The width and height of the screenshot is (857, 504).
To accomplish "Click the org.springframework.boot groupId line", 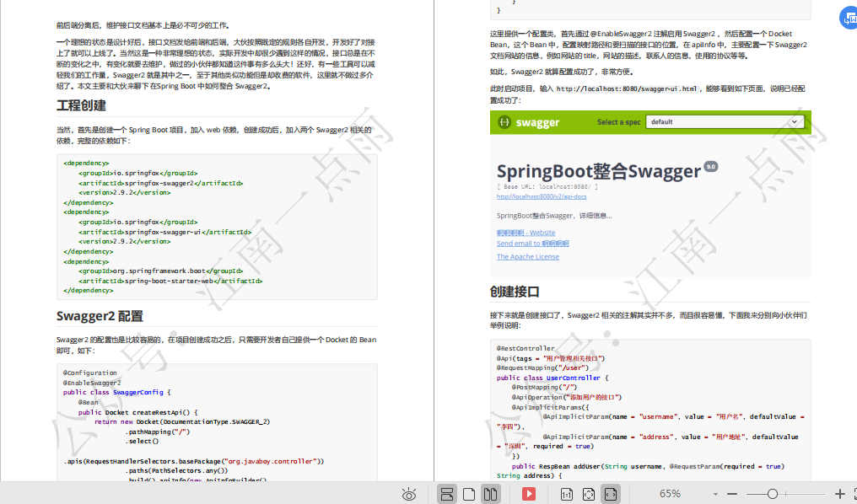I will pyautogui.click(x=160, y=271).
